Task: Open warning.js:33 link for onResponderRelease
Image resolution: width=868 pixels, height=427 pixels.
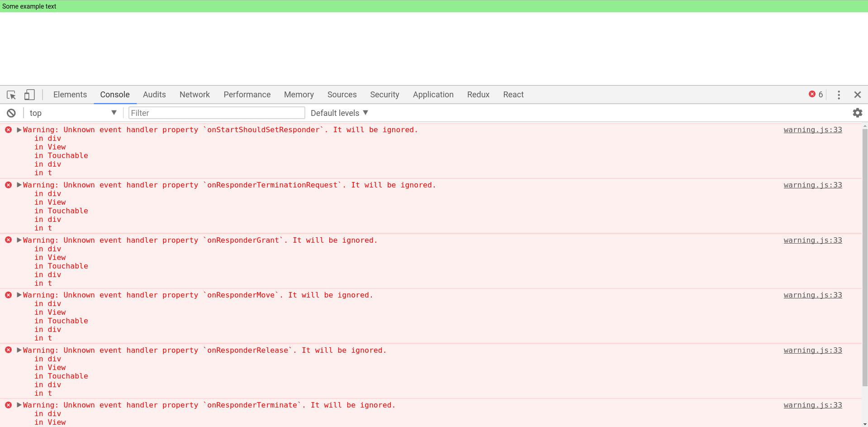Action: [813, 350]
